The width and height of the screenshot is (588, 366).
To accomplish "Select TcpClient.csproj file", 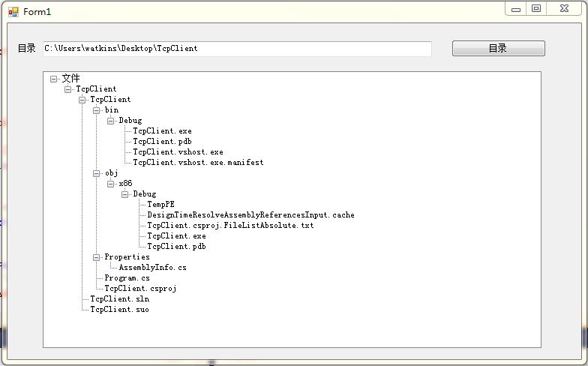I will click(141, 288).
